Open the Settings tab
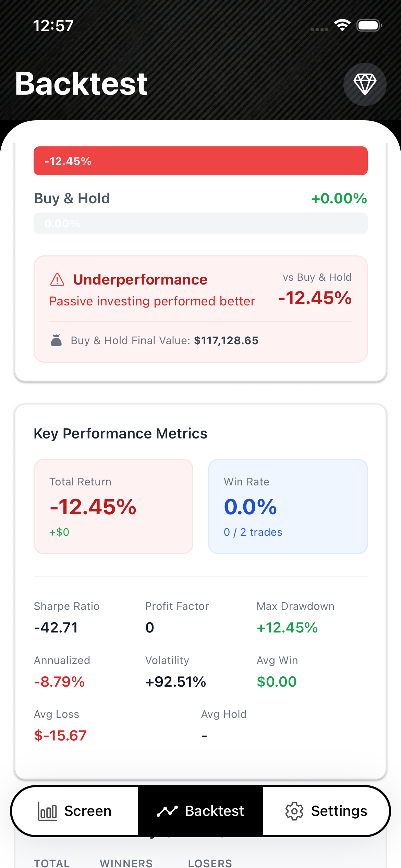The image size is (401, 868). pos(339,811)
